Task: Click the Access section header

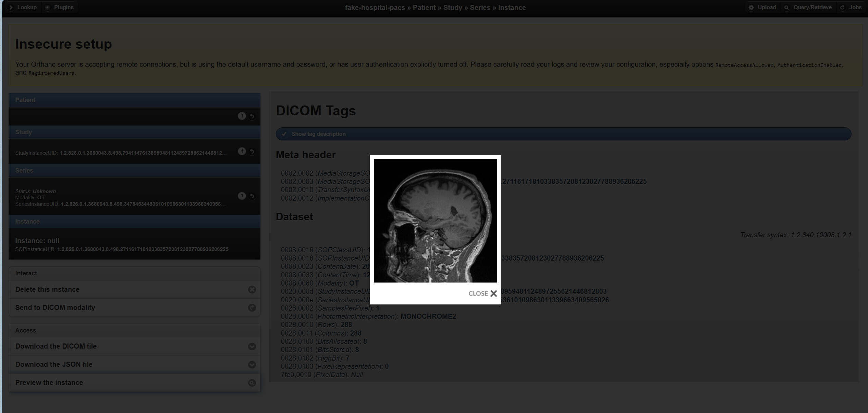Action: click(x=134, y=330)
